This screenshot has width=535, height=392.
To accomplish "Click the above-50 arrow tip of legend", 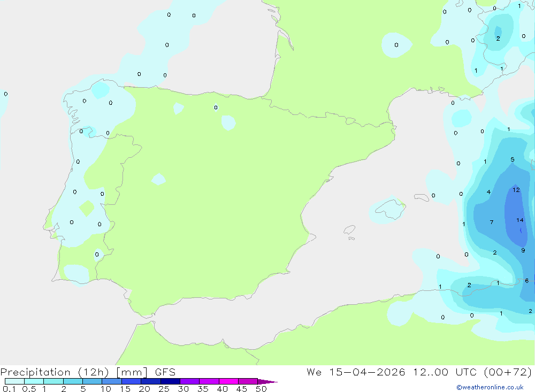I will click(x=267, y=381).
